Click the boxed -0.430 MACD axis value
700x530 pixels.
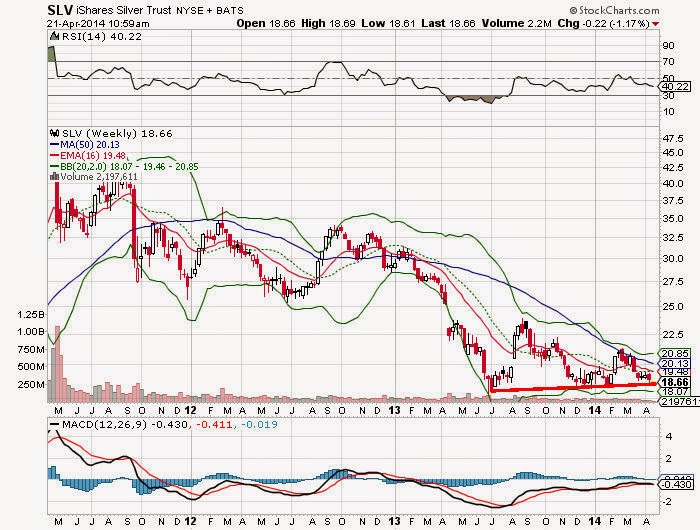[677, 484]
